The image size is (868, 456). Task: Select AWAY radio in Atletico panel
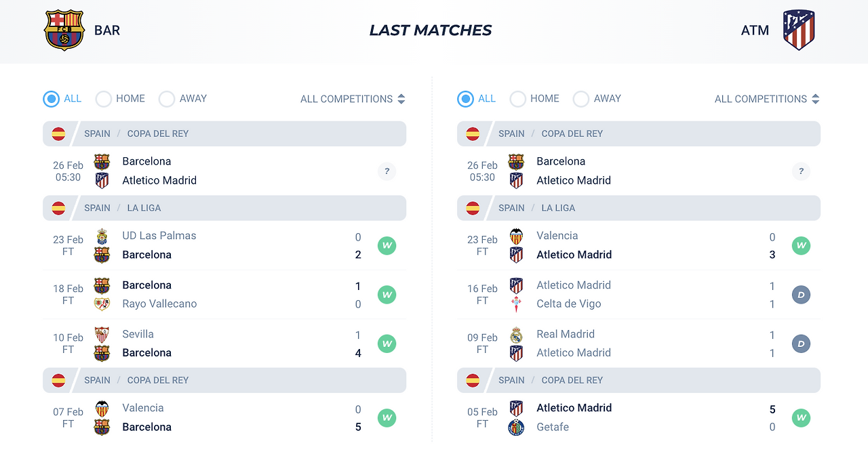(x=581, y=99)
